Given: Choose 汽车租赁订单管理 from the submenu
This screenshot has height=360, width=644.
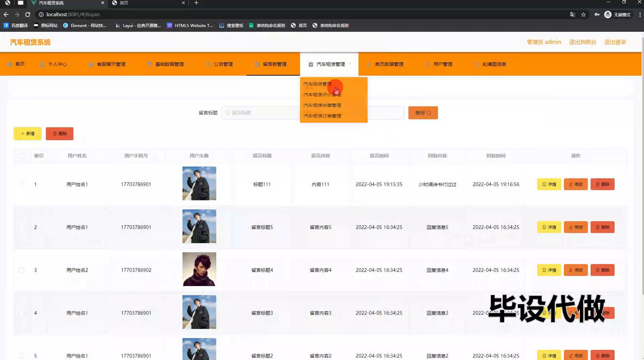Looking at the screenshot, I should pyautogui.click(x=322, y=116).
